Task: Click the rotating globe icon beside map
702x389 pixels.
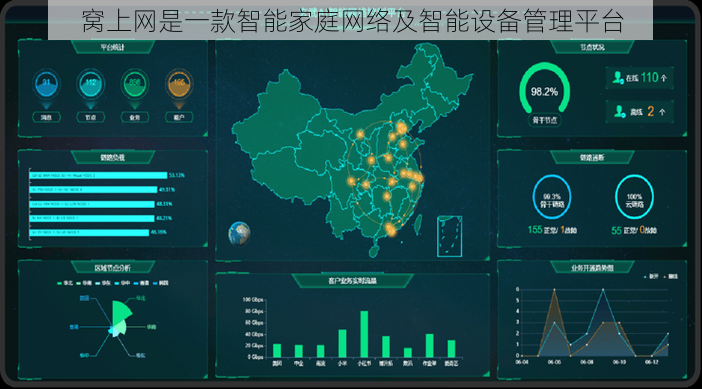Action: pos(239,233)
